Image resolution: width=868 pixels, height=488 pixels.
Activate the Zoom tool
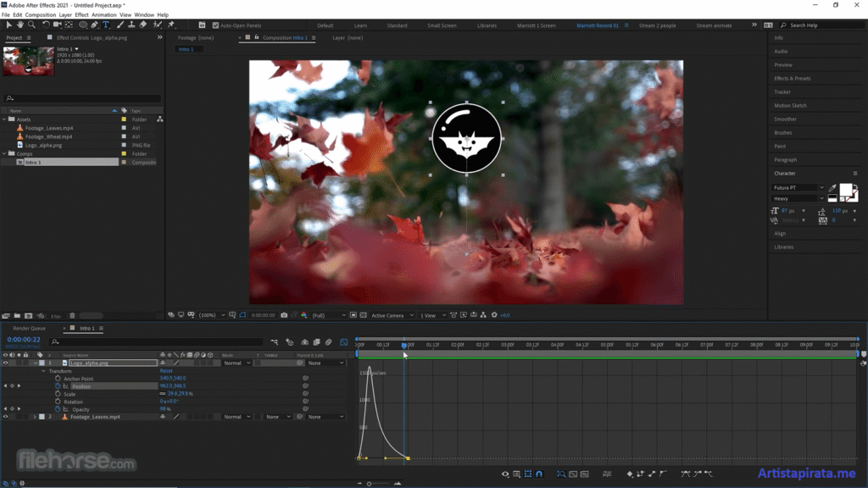click(32, 25)
